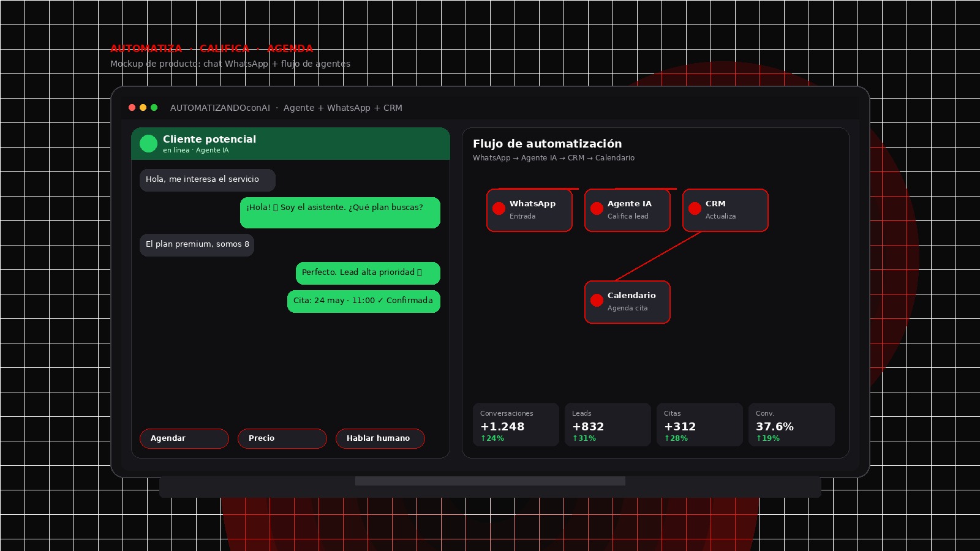The width and height of the screenshot is (980, 551).
Task: Click the 'en línea · Agente IA' status
Action: 195,150
